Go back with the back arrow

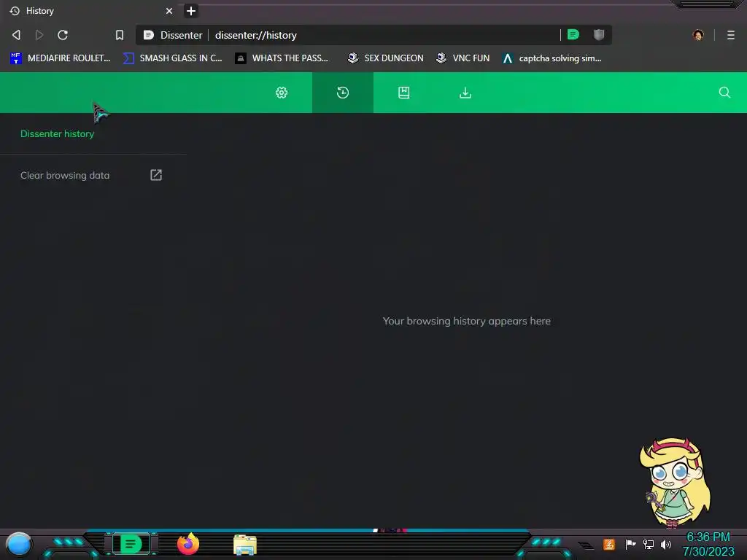pos(16,35)
